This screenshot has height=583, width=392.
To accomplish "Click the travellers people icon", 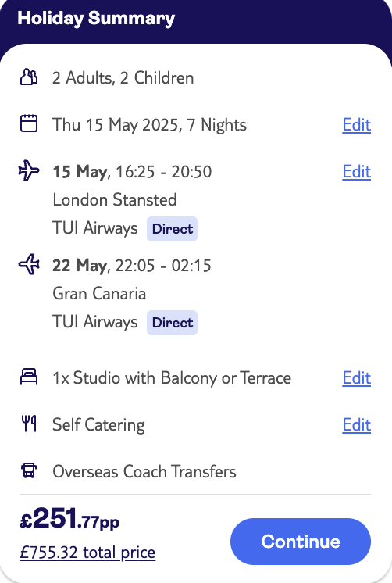I will [29, 77].
